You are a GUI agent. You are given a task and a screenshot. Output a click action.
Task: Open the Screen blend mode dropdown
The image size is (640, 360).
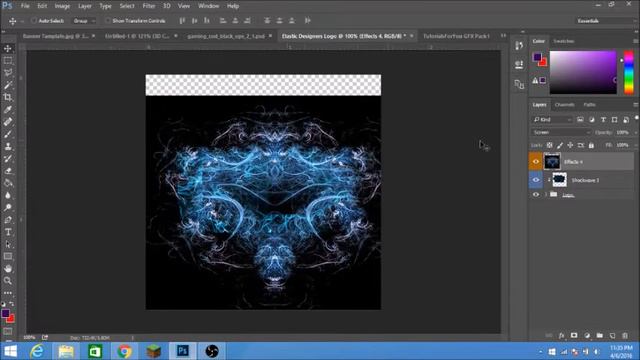[561, 132]
